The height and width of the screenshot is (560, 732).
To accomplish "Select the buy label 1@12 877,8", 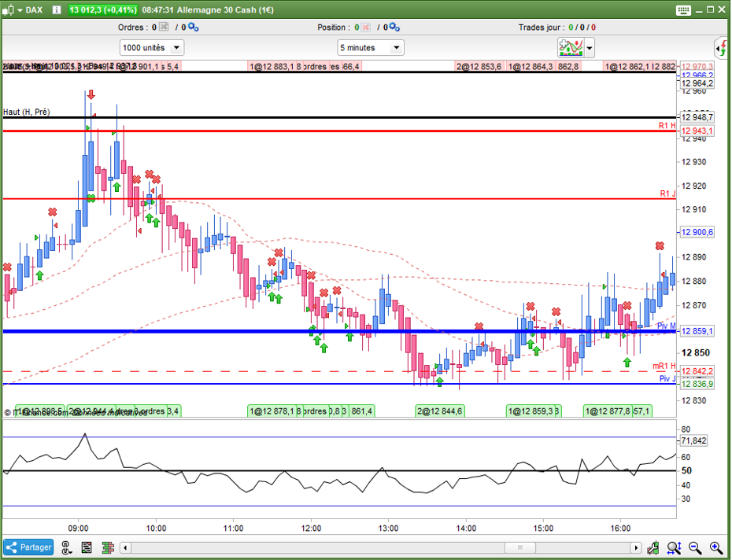I will point(608,411).
